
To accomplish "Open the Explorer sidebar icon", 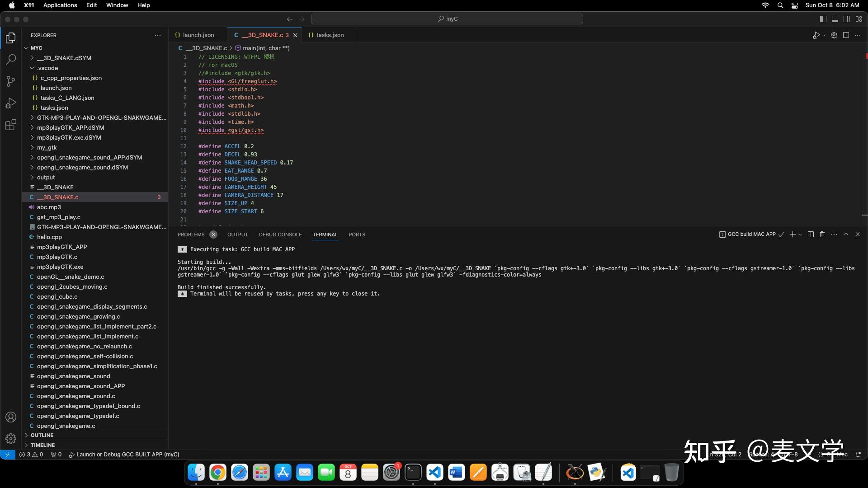I will (10, 38).
